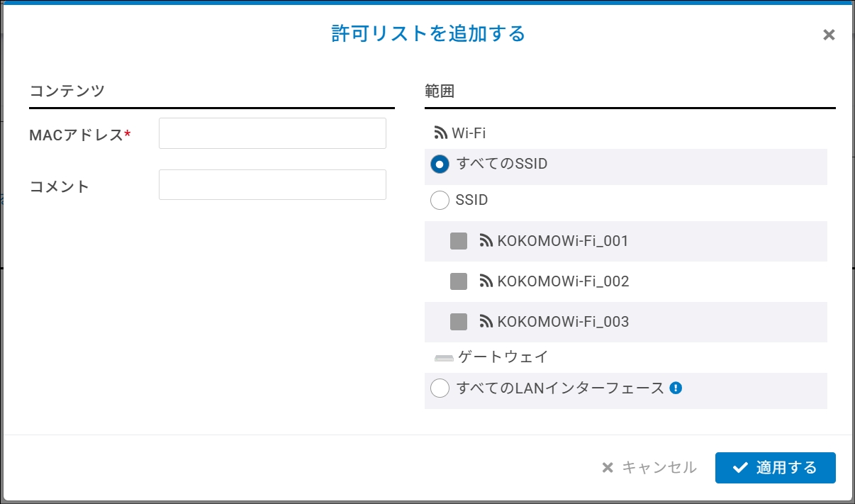Select the すべてのLANインターフェース radio button
Viewport: 855px width, 504px height.
[440, 388]
